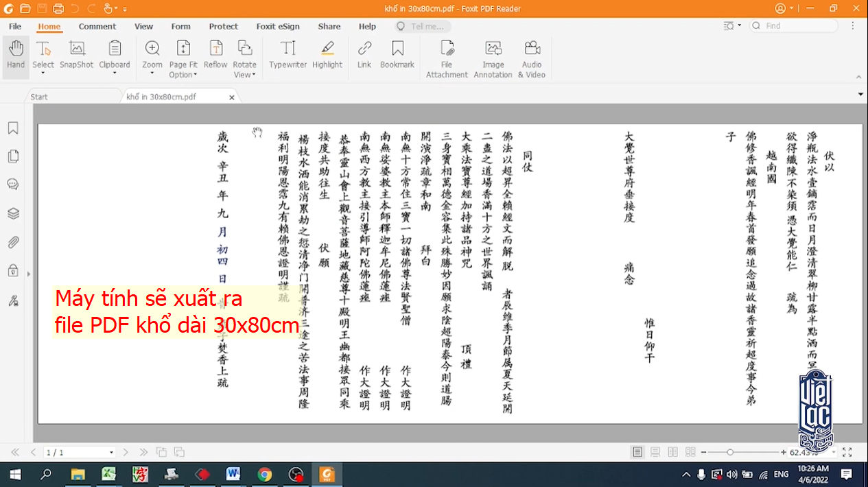Adjust the zoom slider handle
The height and width of the screenshot is (487, 868).
[730, 452]
